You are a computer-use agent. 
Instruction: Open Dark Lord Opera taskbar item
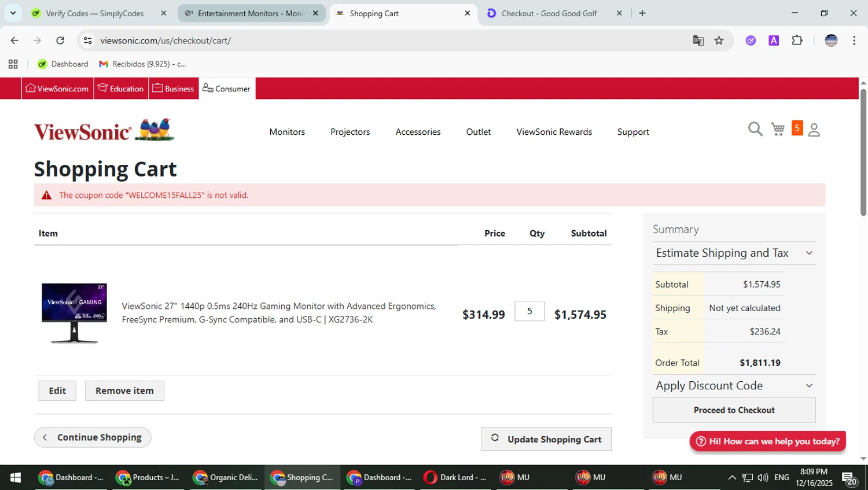(455, 477)
